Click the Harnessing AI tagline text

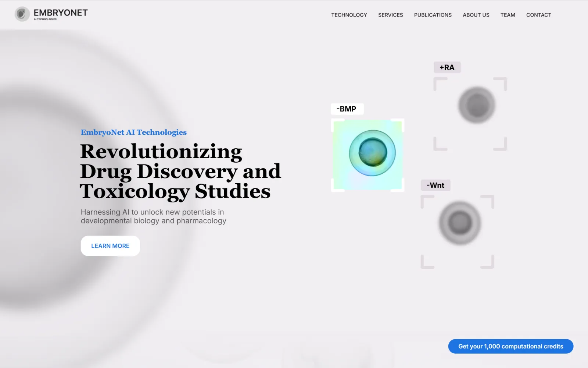(153, 216)
